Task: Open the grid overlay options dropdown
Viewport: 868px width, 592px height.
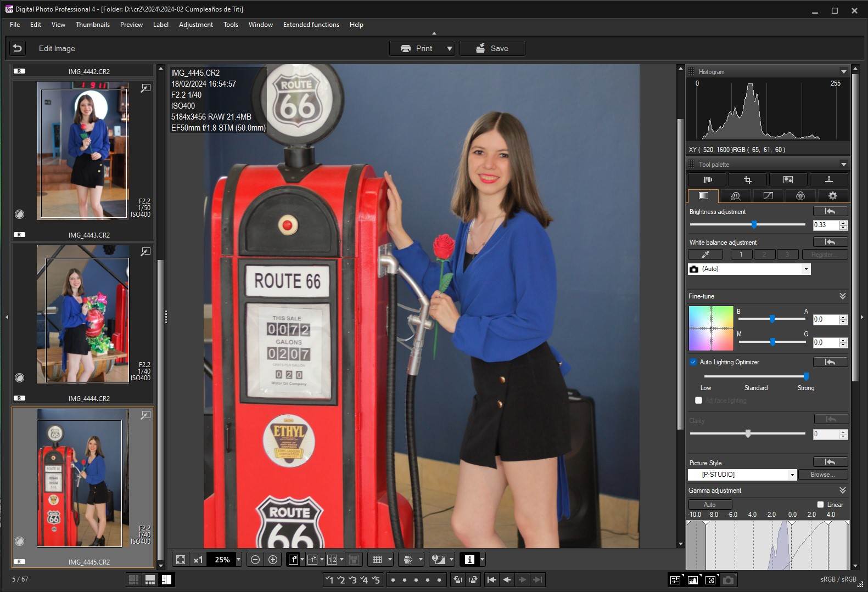Action: coord(390,560)
